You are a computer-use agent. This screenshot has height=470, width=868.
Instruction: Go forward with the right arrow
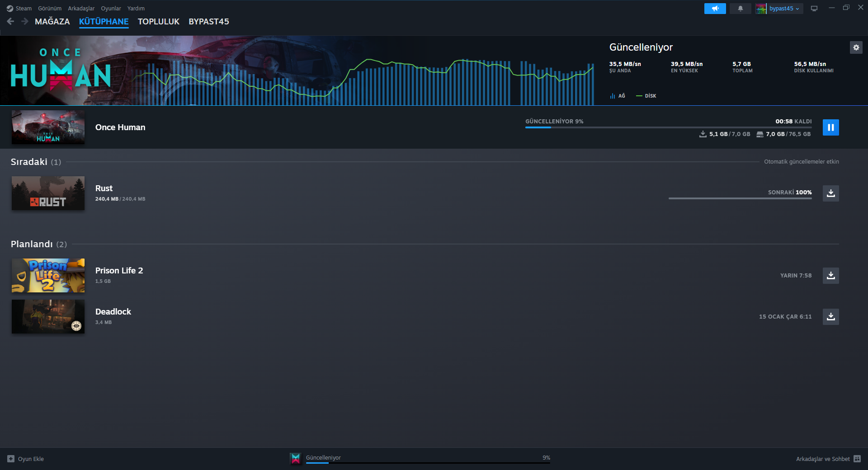point(25,21)
